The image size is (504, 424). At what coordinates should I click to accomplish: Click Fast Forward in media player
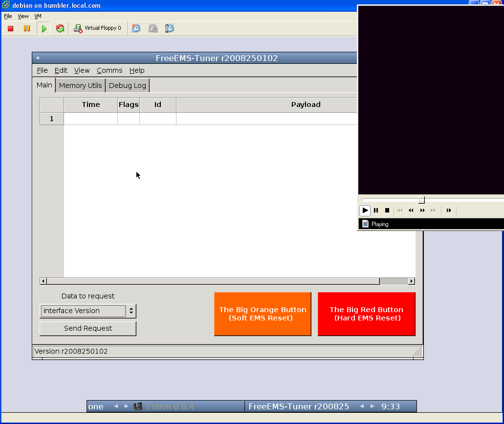click(x=422, y=211)
